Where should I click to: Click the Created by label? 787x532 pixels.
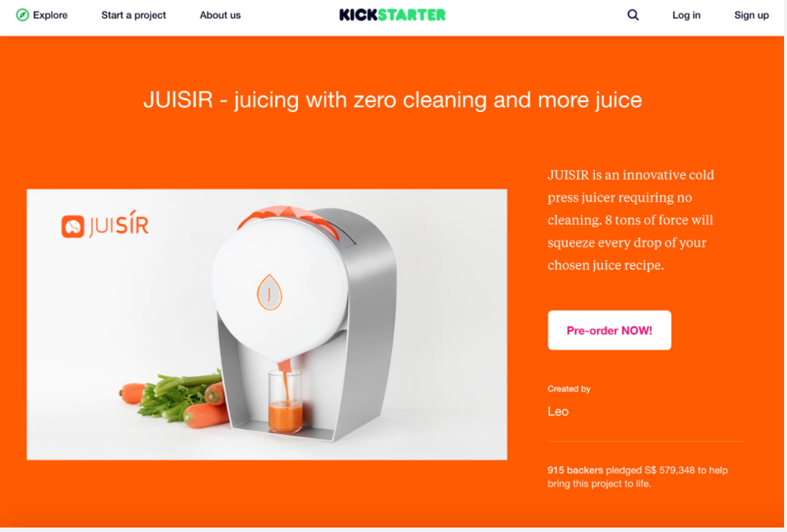pos(569,389)
